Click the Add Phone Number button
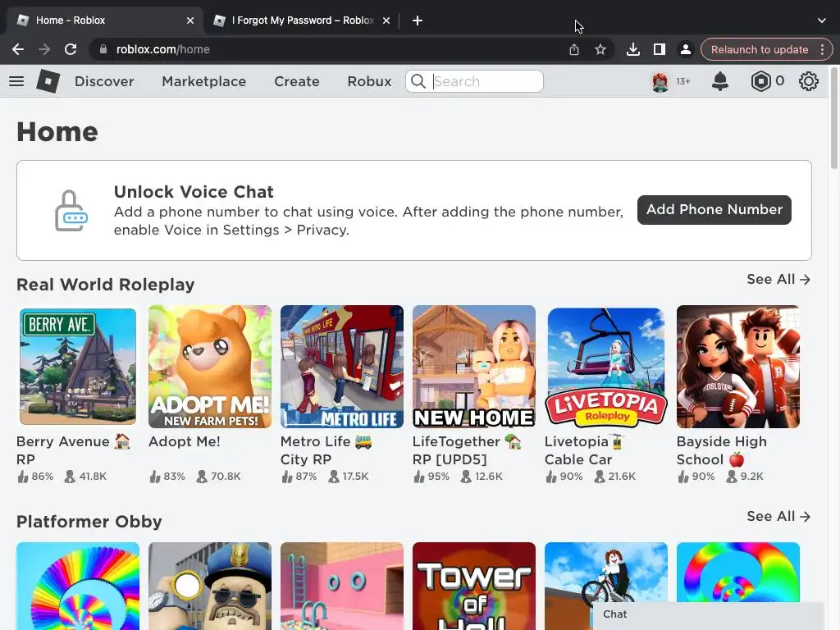Viewport: 840px width, 630px height. coord(714,209)
